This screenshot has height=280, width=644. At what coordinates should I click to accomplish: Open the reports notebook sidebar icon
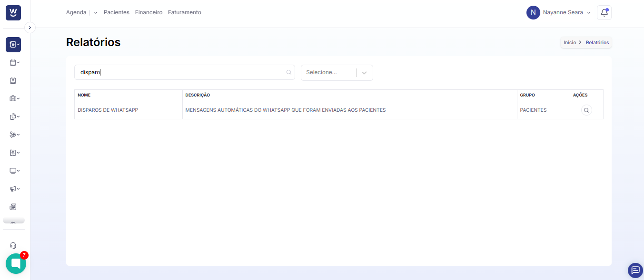pyautogui.click(x=13, y=45)
